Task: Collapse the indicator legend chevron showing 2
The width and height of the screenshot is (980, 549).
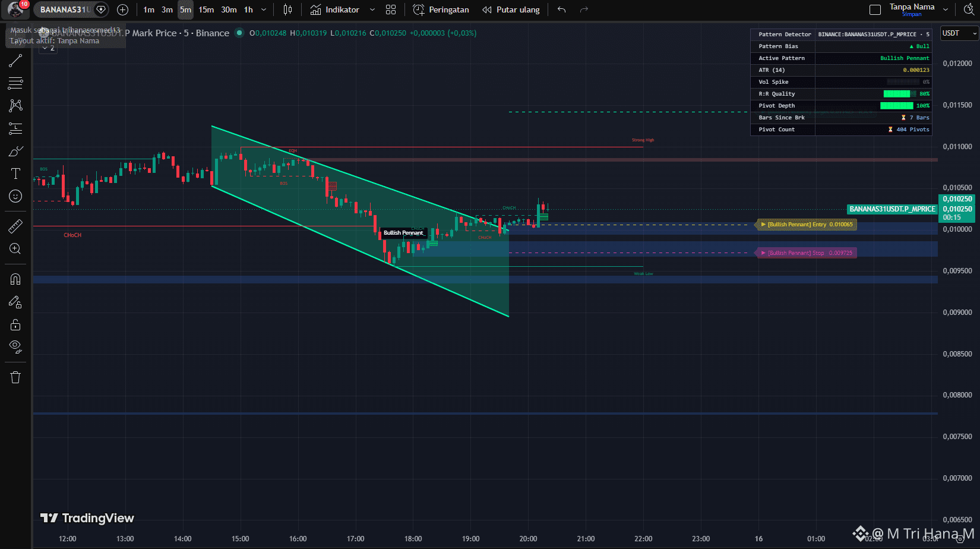Action: pyautogui.click(x=48, y=48)
